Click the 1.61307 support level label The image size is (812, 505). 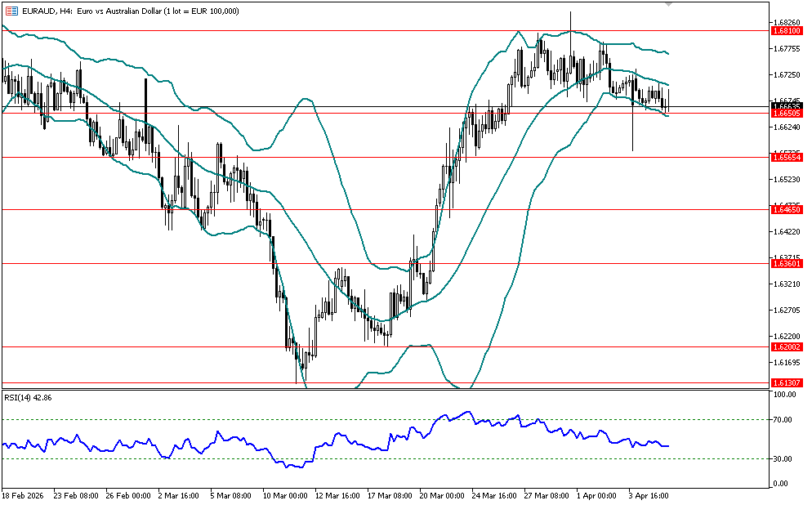(x=786, y=382)
